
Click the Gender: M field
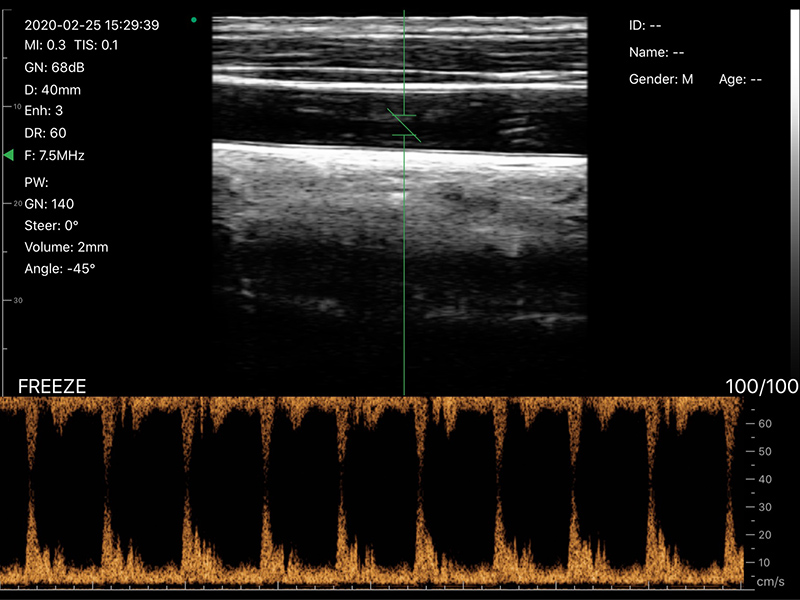(661, 79)
